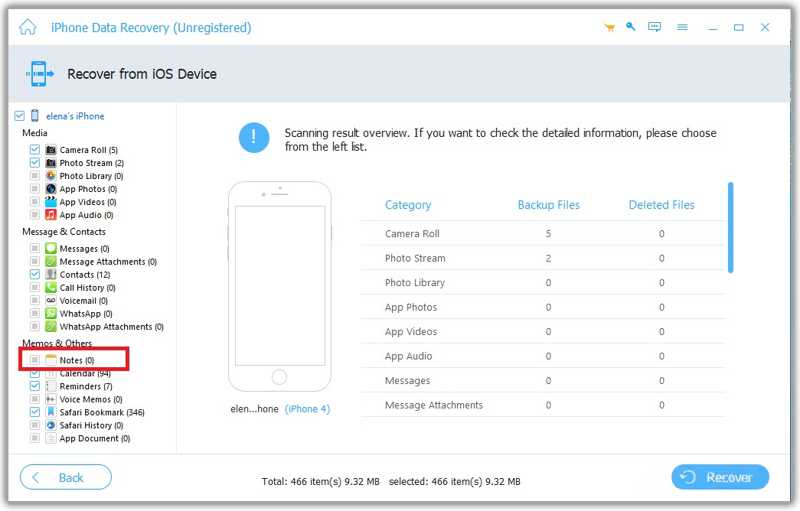Screen dimensions: 800x511
Task: Click the App Videos icon
Action: [x=51, y=201]
